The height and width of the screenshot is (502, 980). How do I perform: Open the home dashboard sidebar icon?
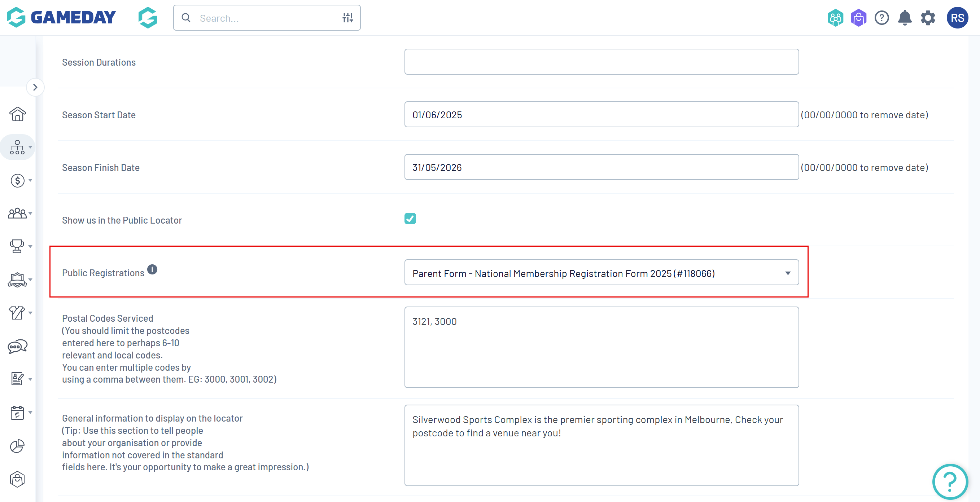point(17,114)
